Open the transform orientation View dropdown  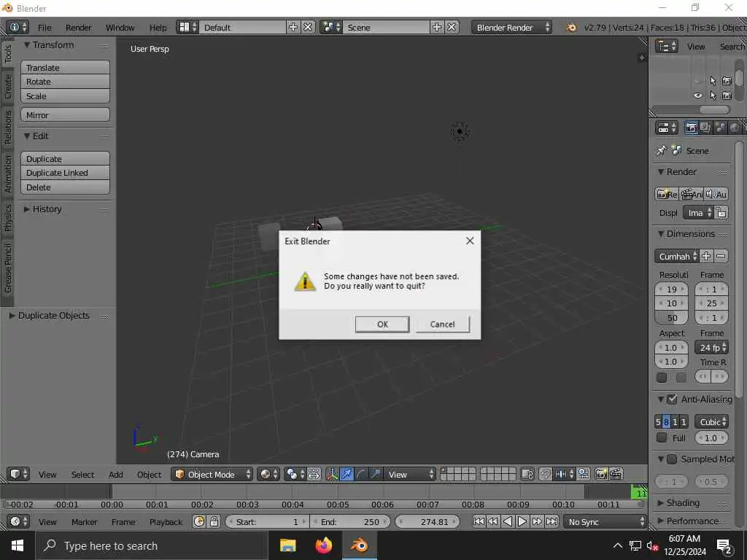click(410, 474)
